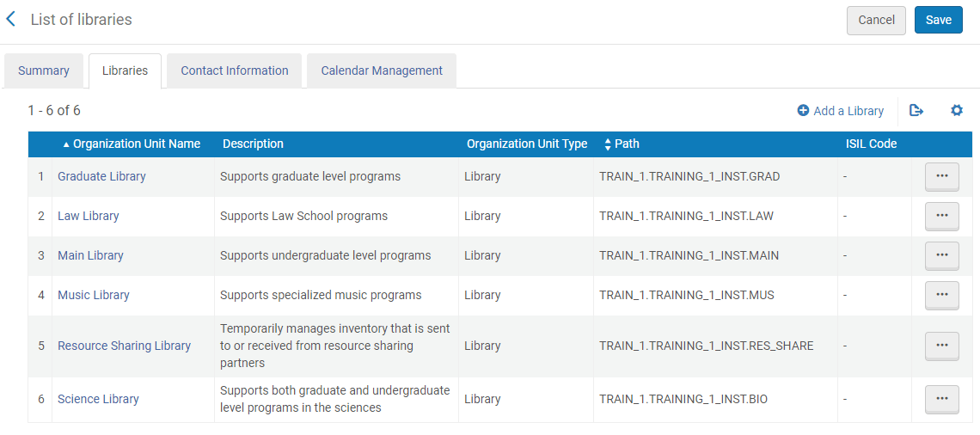Image resolution: width=980 pixels, height=435 pixels.
Task: Click the Save button
Action: click(938, 20)
